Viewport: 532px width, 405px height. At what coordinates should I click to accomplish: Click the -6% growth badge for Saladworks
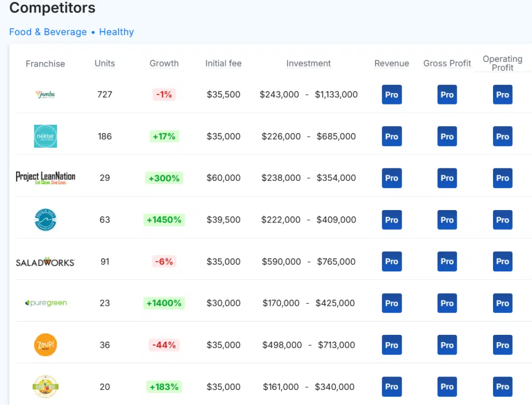pos(164,262)
